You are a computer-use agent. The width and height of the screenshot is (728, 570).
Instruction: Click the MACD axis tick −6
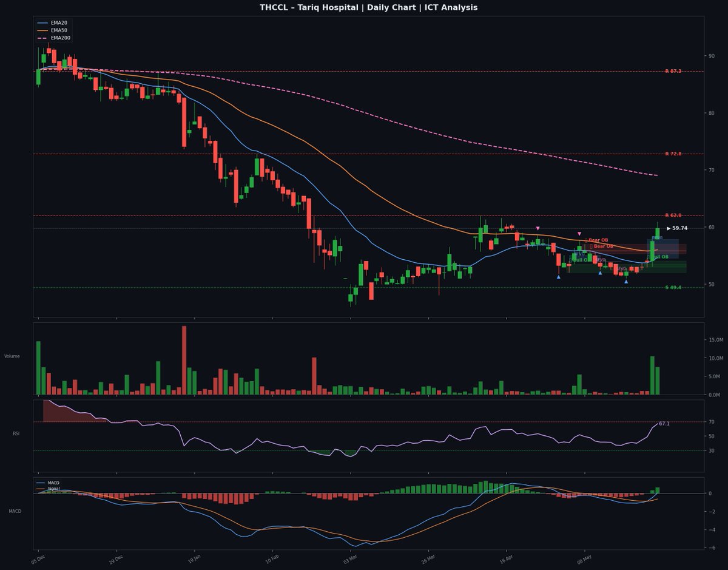(712, 548)
